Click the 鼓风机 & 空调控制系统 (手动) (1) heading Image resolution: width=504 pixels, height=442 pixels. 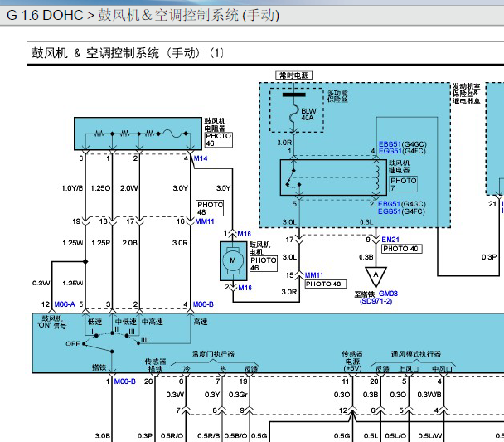coord(128,53)
